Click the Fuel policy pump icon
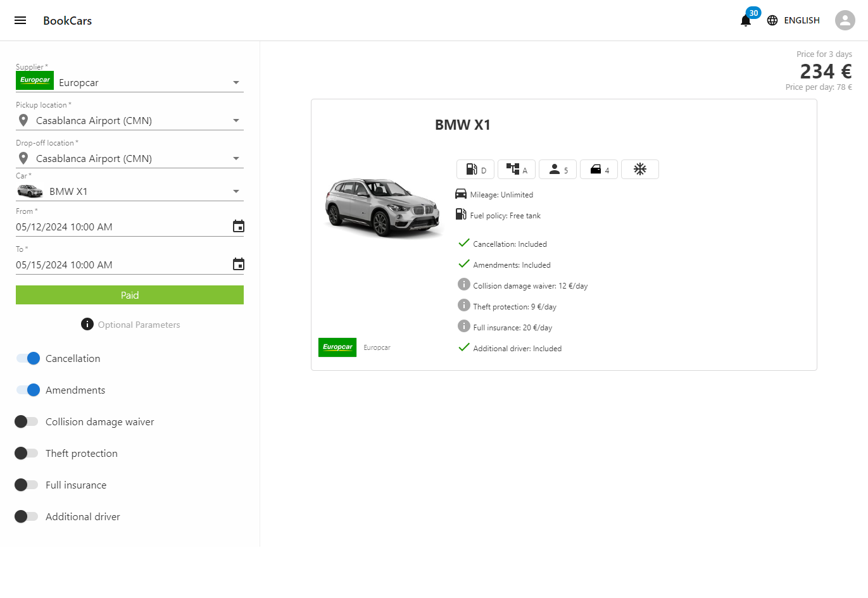 461,215
